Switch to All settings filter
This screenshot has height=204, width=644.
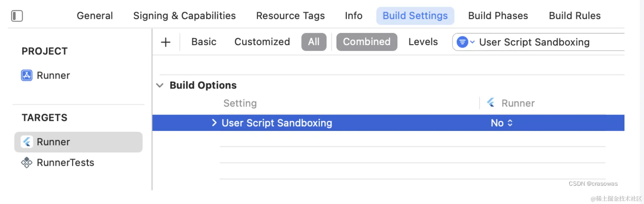coord(314,42)
